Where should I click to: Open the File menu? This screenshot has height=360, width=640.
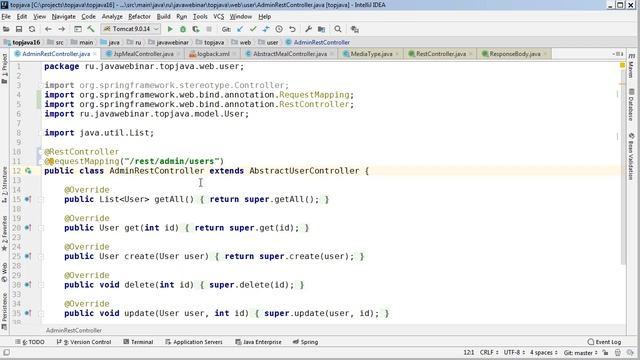click(6, 16)
